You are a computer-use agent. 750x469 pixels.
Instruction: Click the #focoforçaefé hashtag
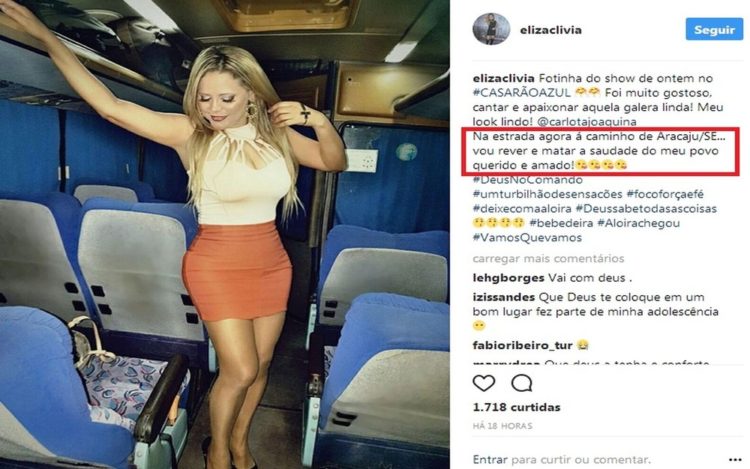pos(665,194)
